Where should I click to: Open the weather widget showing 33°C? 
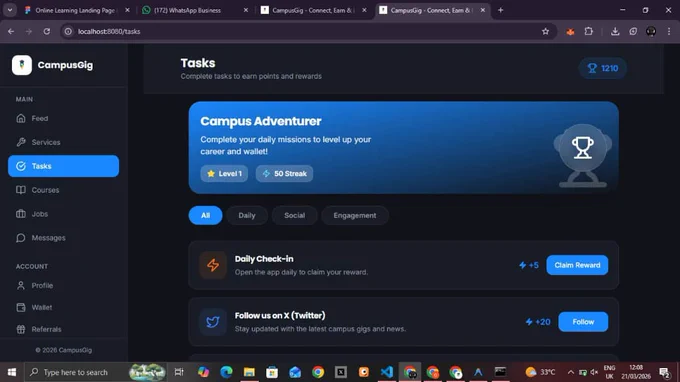click(540, 372)
